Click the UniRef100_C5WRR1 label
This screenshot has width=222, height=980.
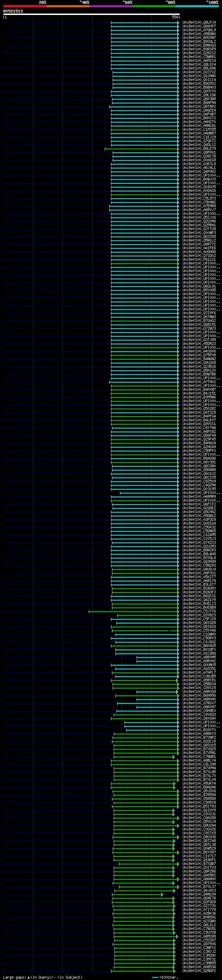click(x=199, y=57)
